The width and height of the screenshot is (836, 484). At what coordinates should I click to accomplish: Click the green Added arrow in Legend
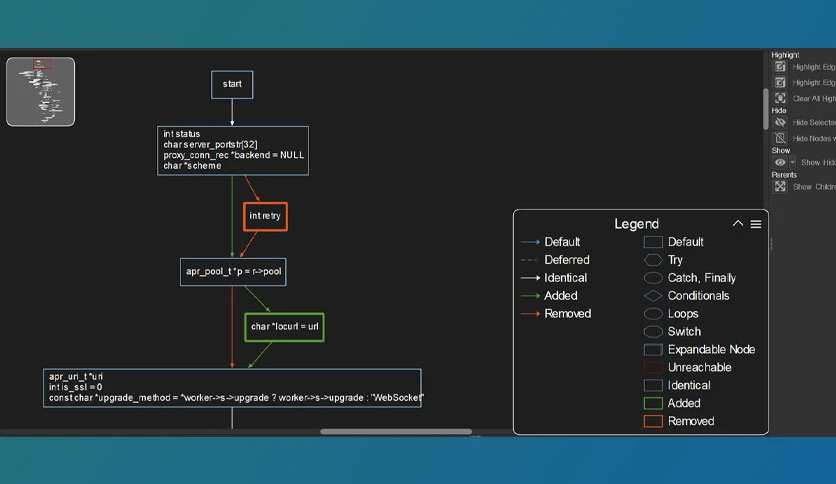pos(530,296)
